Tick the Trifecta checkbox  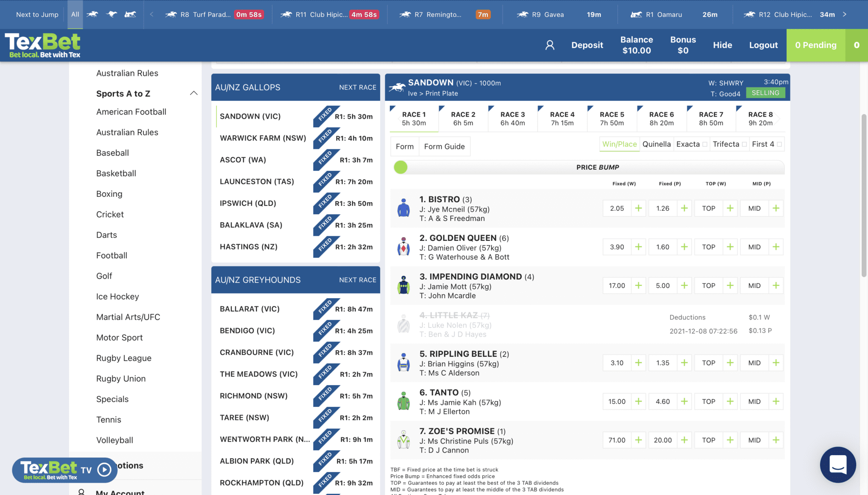click(x=744, y=144)
